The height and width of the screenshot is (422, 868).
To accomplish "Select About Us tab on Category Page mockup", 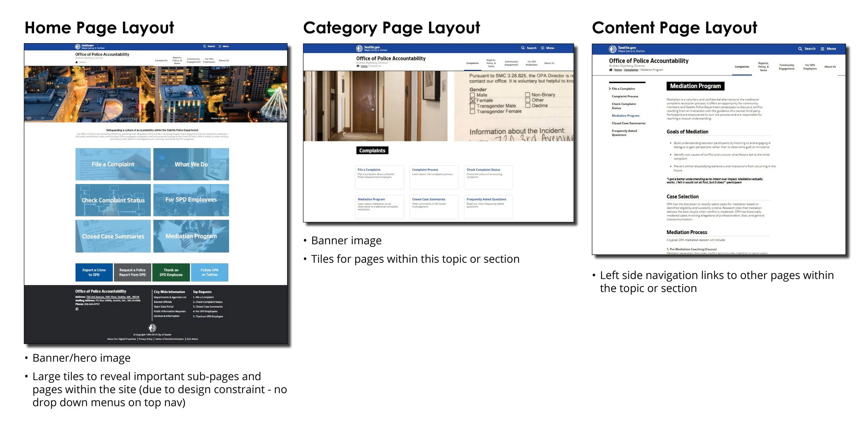I will tap(549, 63).
